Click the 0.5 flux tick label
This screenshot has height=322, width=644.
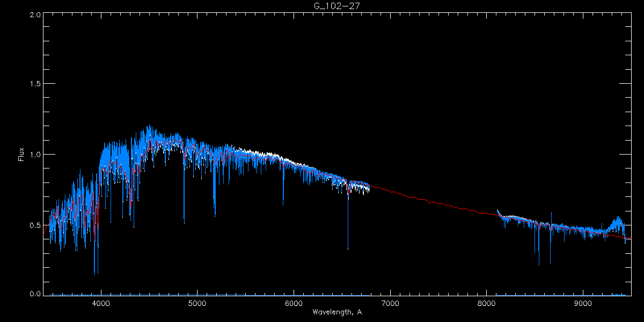click(35, 224)
